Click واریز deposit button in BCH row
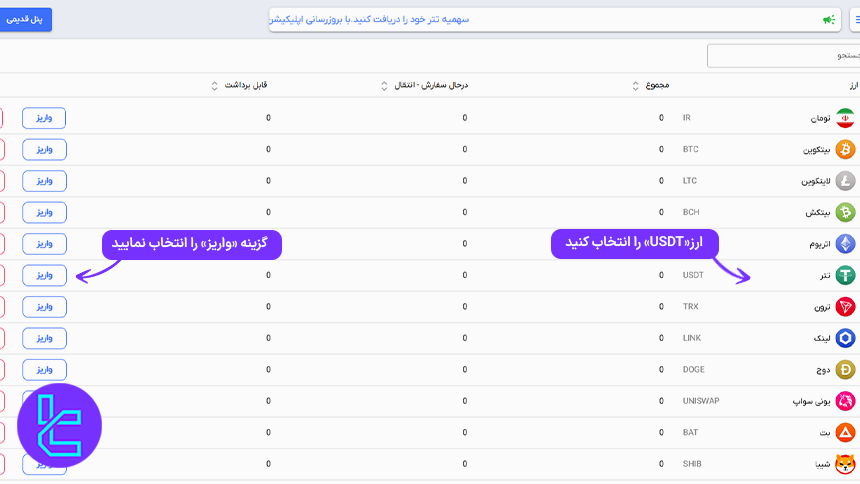The image size is (860, 484). point(44,212)
